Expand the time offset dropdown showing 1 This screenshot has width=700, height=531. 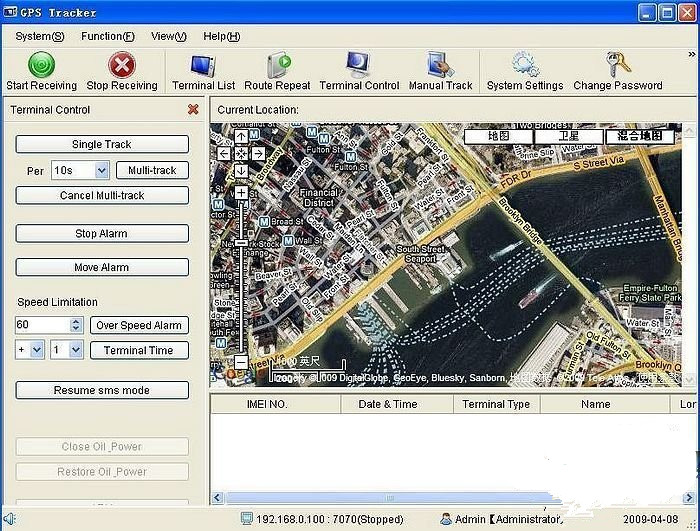coord(77,350)
